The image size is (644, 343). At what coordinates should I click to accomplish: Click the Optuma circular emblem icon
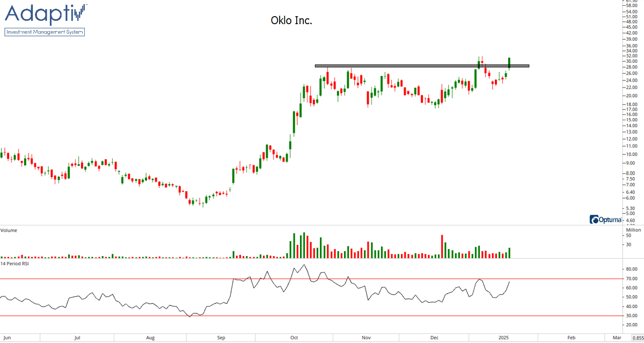click(x=594, y=220)
